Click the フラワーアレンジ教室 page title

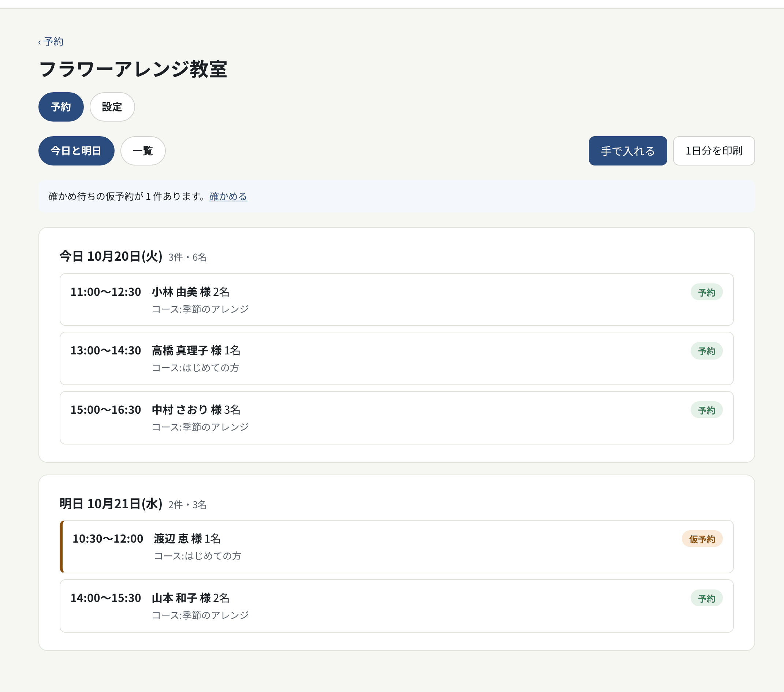133,70
